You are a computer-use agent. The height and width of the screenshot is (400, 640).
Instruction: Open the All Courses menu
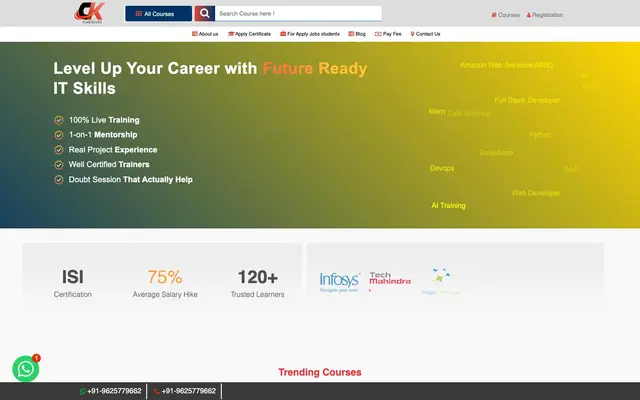coord(158,13)
